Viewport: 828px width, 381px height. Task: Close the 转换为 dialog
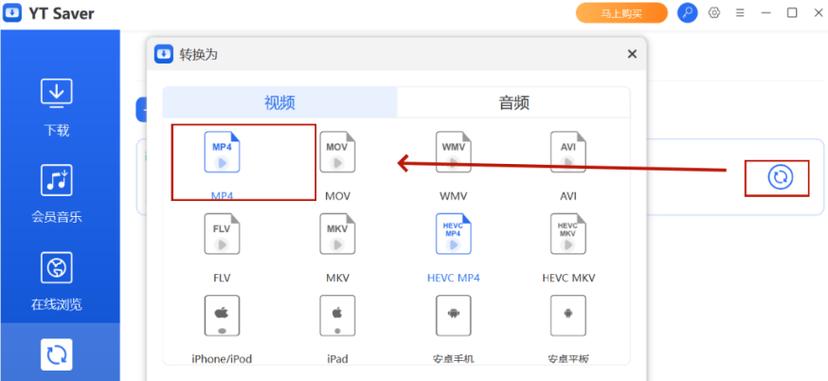(x=632, y=54)
